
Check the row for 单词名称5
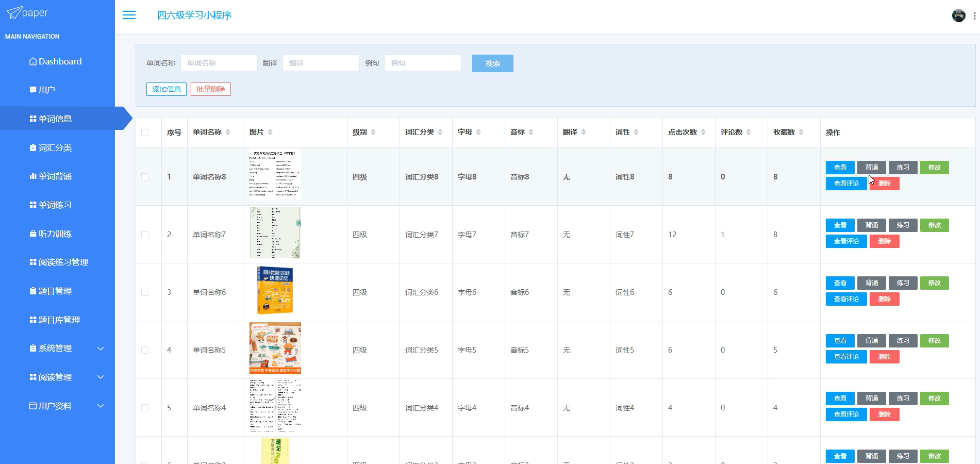pos(145,350)
